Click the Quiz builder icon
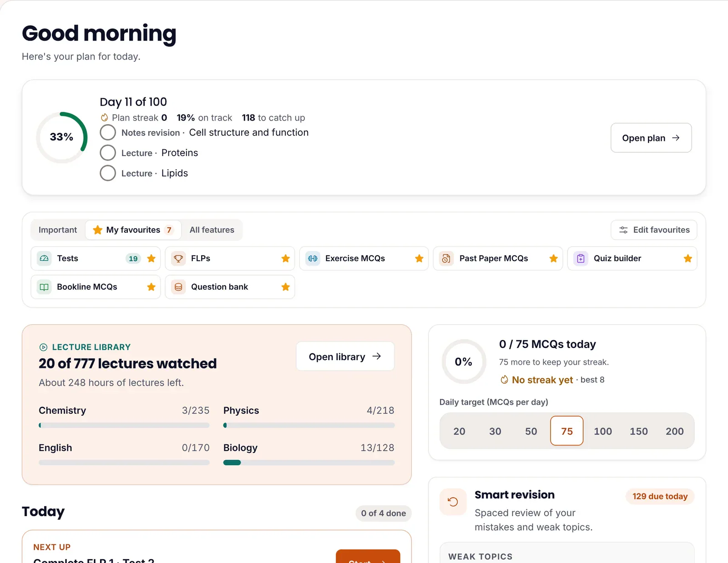 tap(581, 258)
